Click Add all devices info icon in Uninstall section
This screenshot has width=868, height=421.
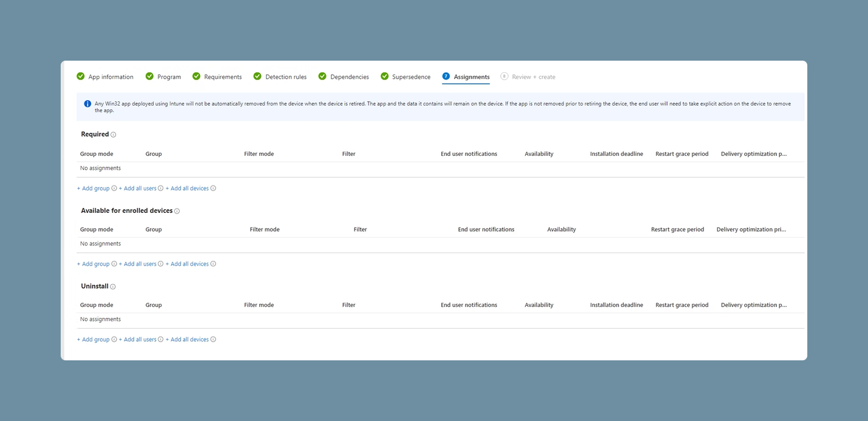[213, 340]
